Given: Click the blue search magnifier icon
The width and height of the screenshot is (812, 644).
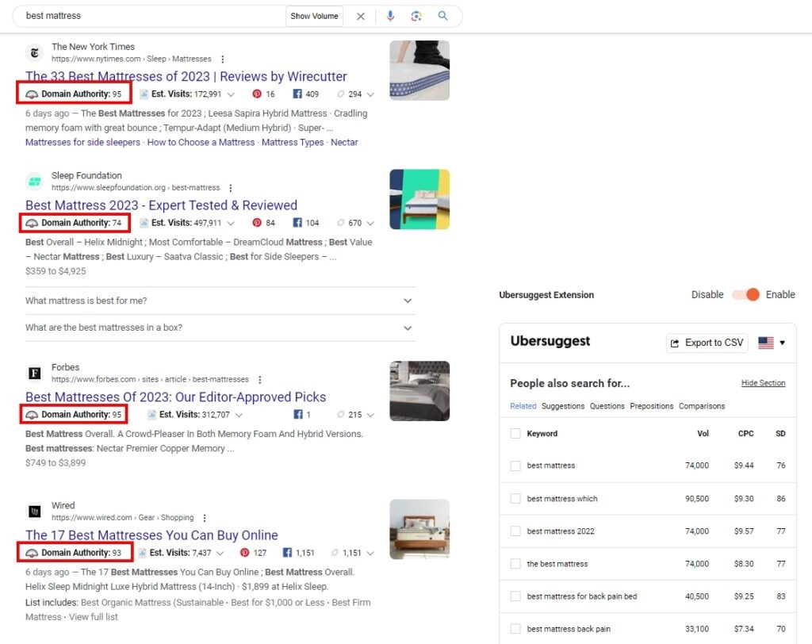Looking at the screenshot, I should pyautogui.click(x=443, y=16).
